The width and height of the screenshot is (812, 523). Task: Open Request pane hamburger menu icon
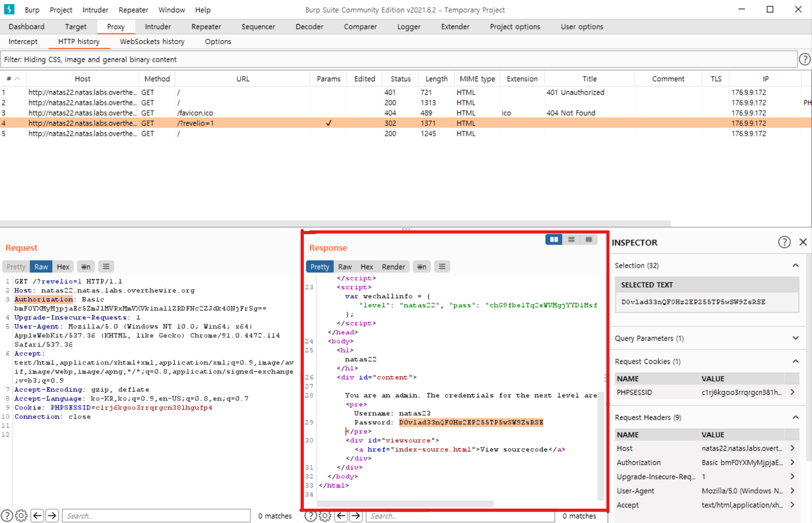(x=106, y=267)
